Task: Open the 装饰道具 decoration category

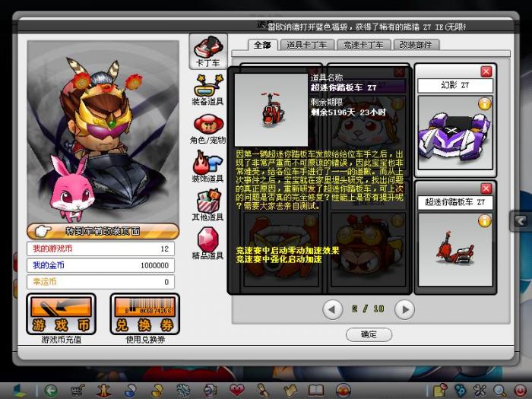Action: pyautogui.click(x=208, y=167)
